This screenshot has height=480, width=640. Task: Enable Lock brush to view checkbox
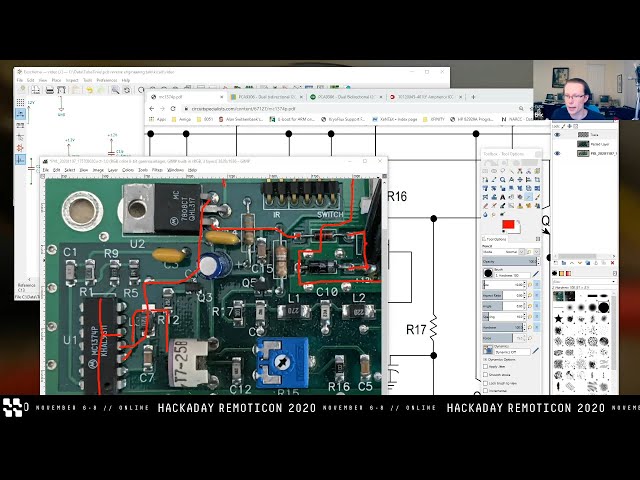(x=485, y=383)
